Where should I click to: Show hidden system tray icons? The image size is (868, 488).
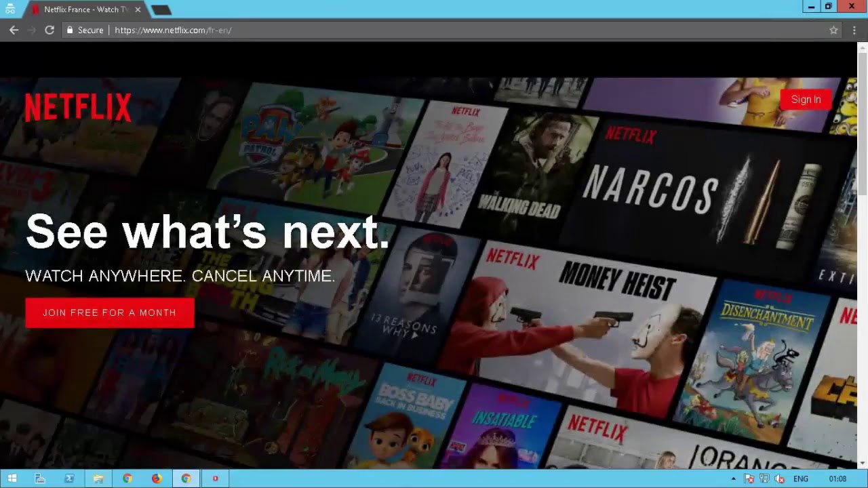click(x=733, y=479)
